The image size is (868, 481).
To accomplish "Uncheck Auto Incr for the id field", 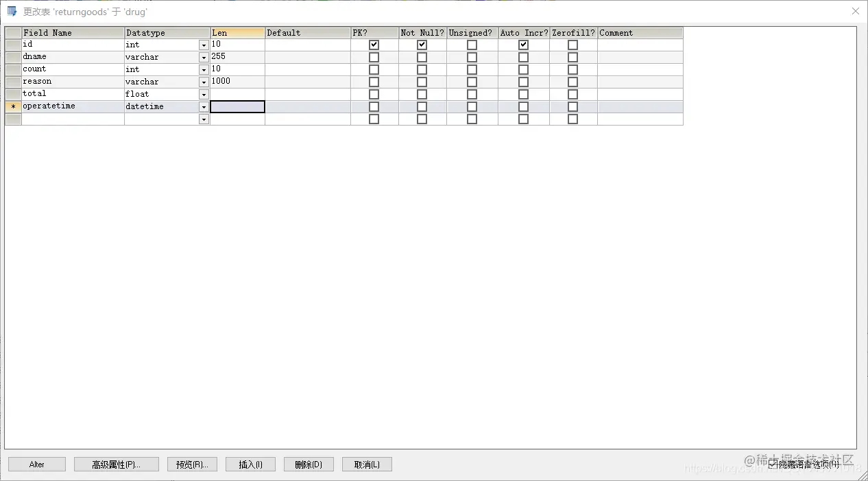I will click(x=523, y=45).
